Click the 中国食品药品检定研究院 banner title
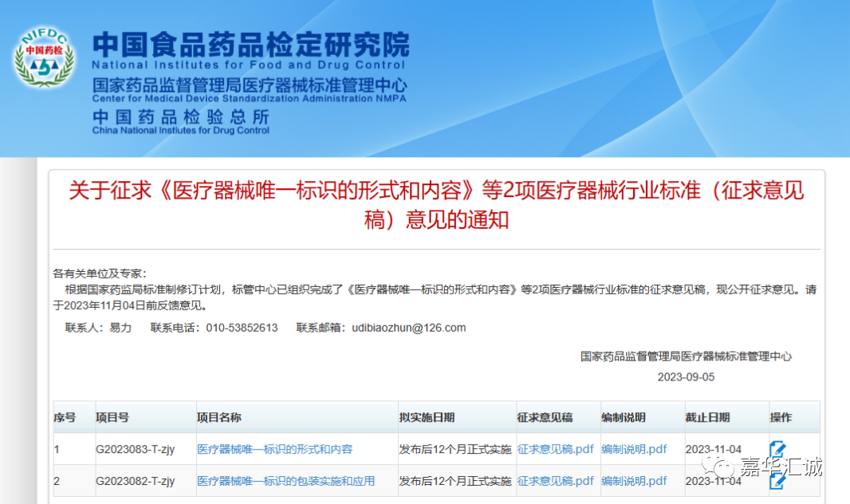850x504 pixels. (x=250, y=45)
